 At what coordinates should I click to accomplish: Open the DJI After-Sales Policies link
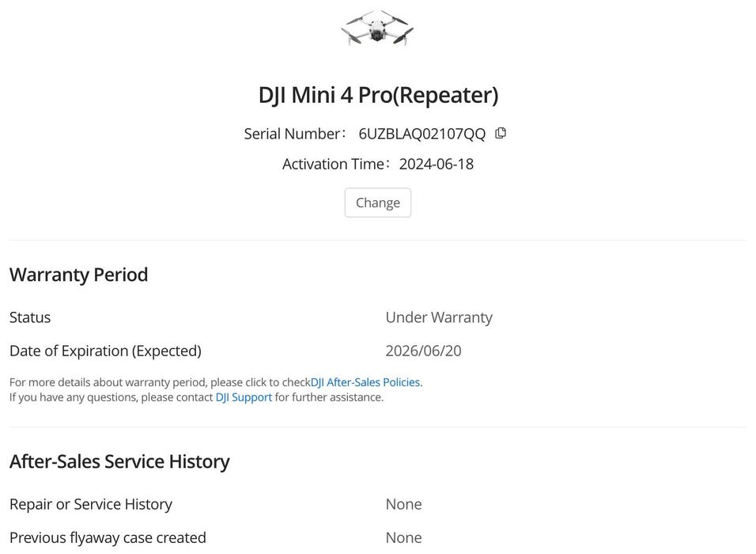[366, 382]
